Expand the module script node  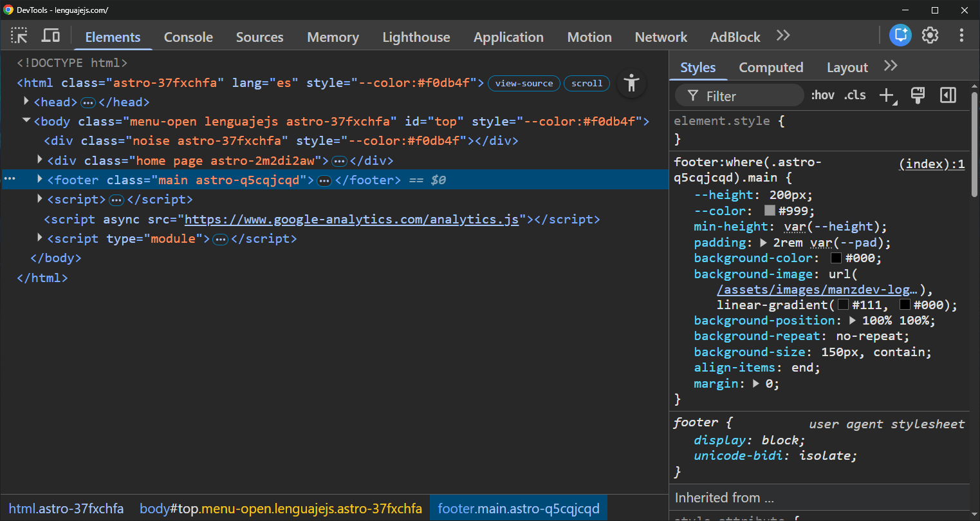(40, 238)
